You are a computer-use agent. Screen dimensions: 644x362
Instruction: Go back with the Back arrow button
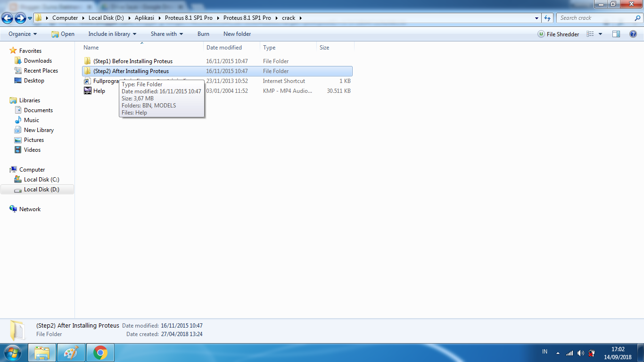point(7,18)
